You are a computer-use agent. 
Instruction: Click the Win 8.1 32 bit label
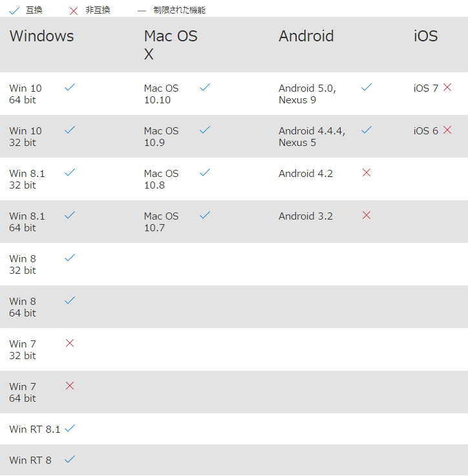27,179
